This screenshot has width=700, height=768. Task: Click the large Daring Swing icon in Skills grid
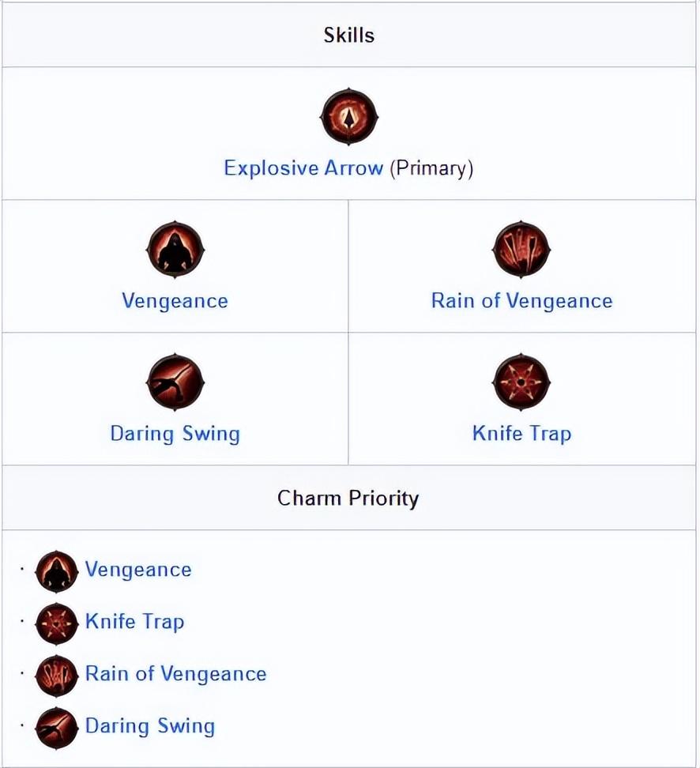click(175, 382)
